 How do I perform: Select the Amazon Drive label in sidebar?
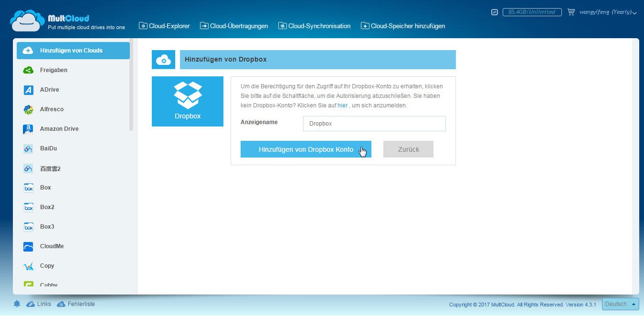(59, 129)
